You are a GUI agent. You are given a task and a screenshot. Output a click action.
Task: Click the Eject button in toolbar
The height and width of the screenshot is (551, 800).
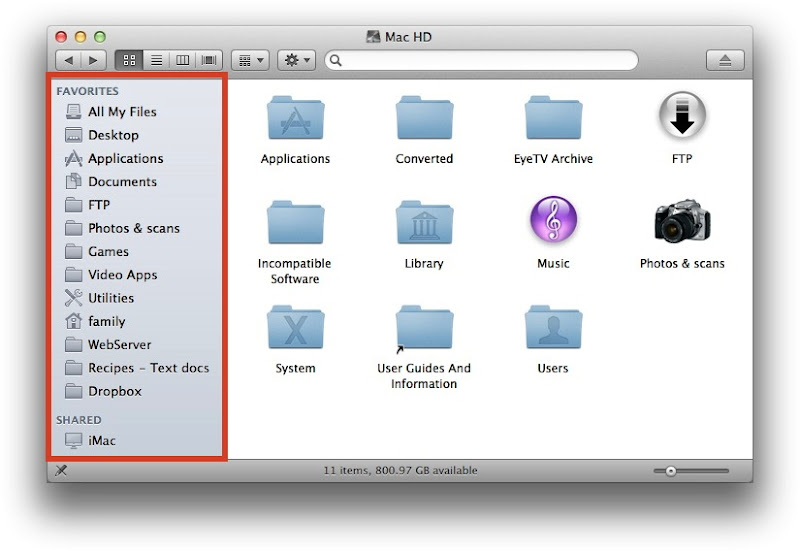click(x=725, y=60)
